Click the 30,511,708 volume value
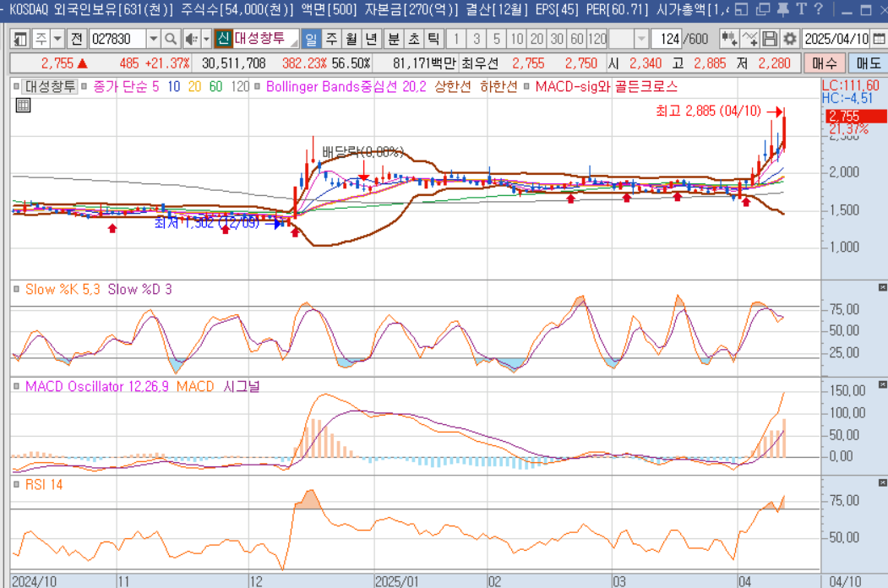The image size is (888, 588). click(x=234, y=63)
